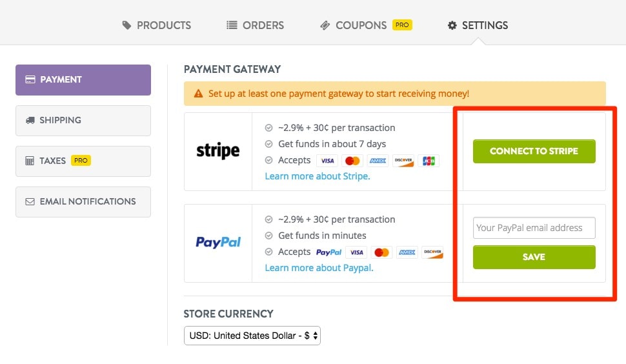The image size is (626, 364).
Task: Click the warning triangle in yellow alert
Action: coord(197,94)
